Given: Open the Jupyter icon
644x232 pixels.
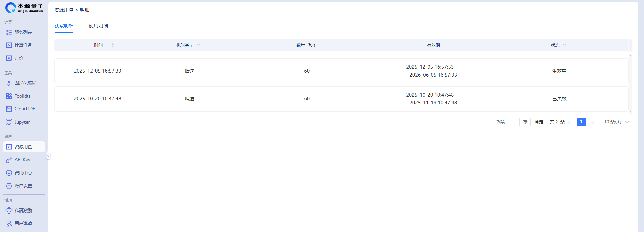Looking at the screenshot, I should (x=9, y=122).
